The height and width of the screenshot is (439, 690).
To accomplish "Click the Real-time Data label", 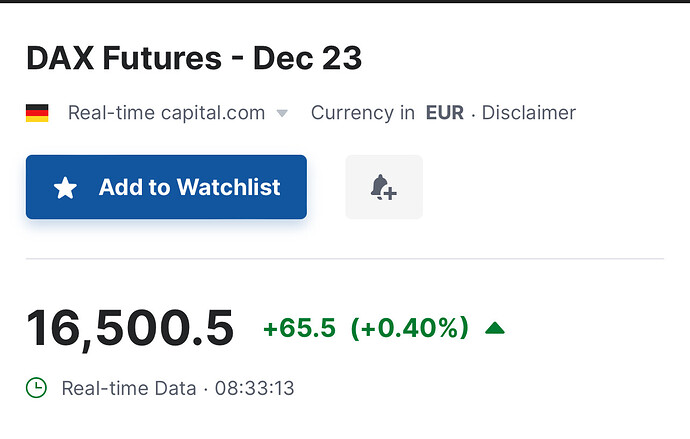I will point(129,388).
